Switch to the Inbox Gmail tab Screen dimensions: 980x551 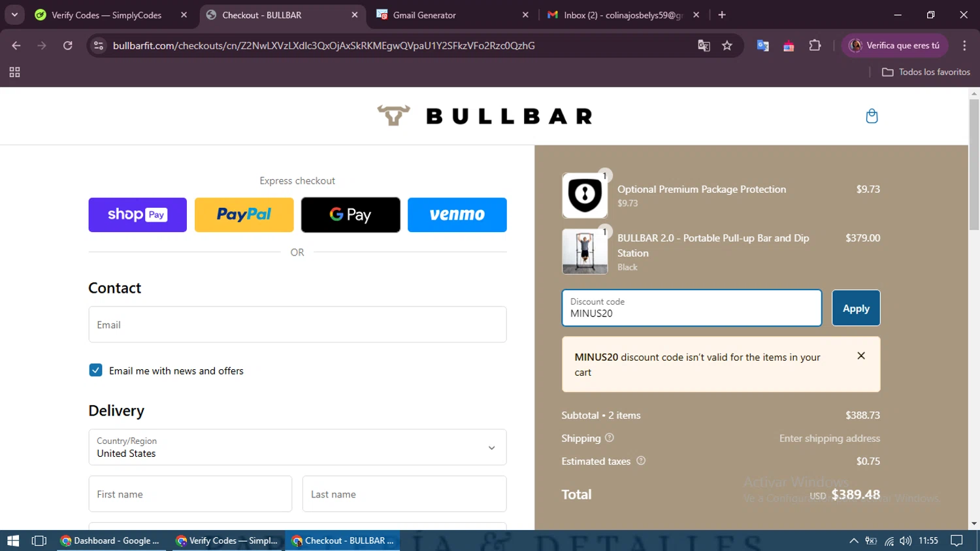(x=622, y=14)
